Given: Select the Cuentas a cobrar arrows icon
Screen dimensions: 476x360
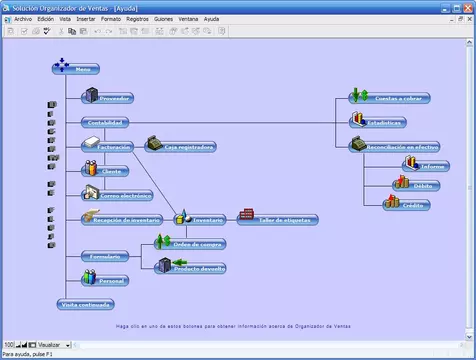Looking at the screenshot, I should [x=360, y=95].
